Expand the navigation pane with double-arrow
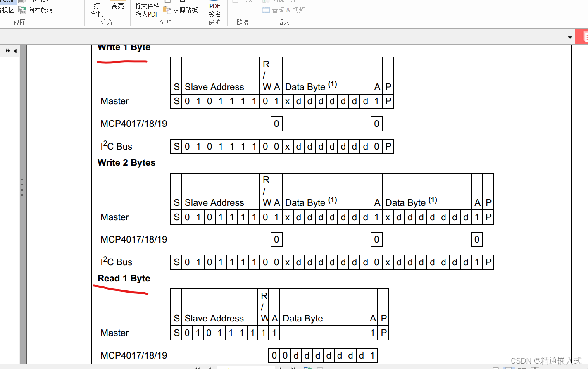This screenshot has height=369, width=588. [x=8, y=51]
